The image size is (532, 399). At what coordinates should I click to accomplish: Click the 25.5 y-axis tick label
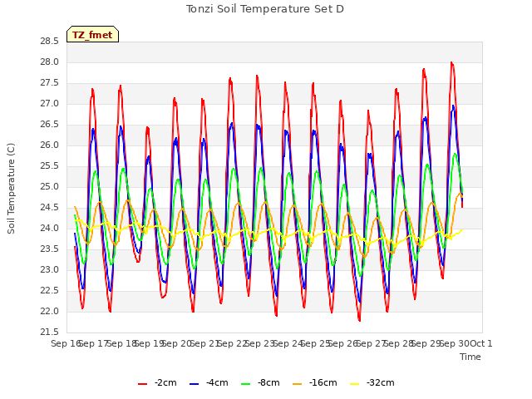point(50,166)
